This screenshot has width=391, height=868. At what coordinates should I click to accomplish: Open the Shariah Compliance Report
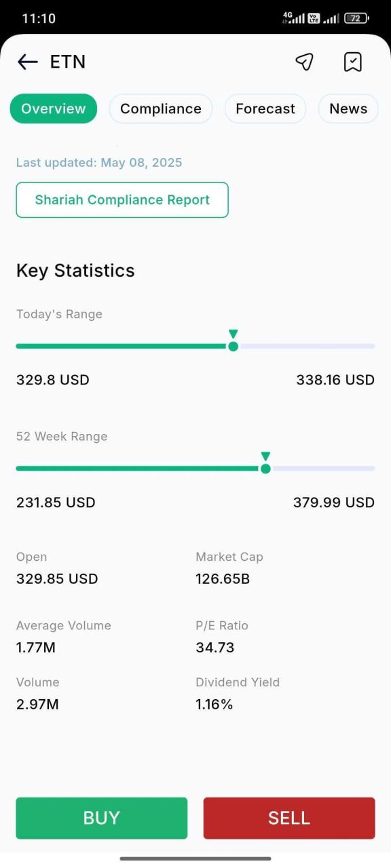tap(122, 200)
